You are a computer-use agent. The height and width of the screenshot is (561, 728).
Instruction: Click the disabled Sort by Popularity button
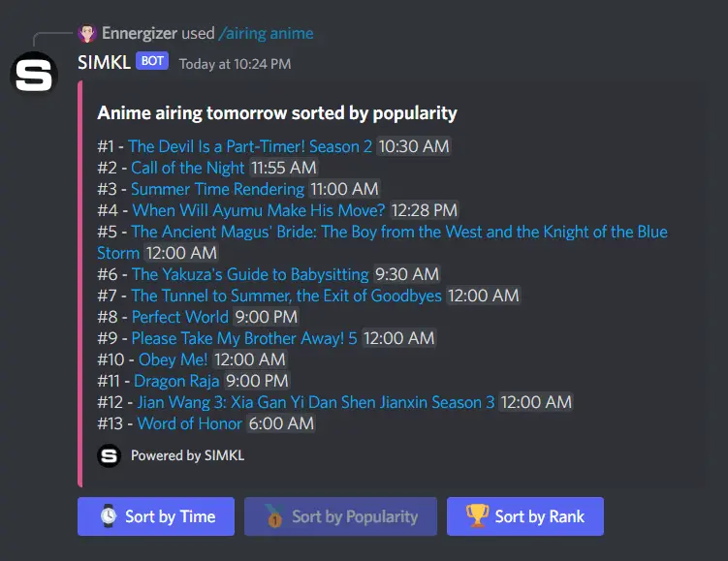tap(340, 516)
